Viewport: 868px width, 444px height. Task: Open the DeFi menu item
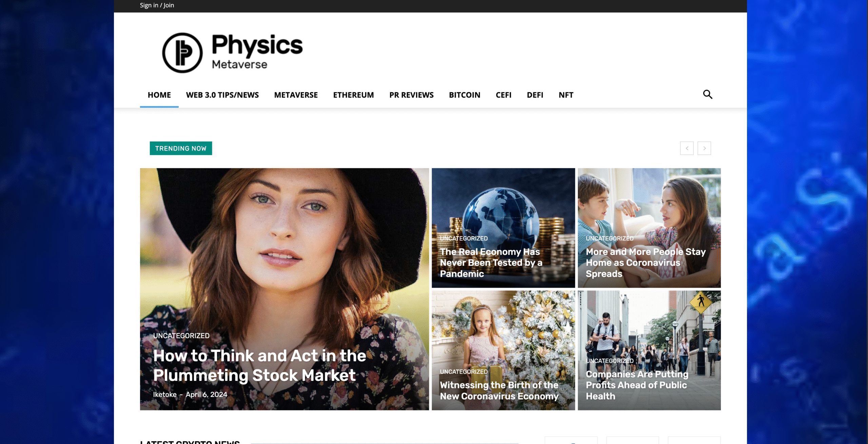[x=535, y=95]
